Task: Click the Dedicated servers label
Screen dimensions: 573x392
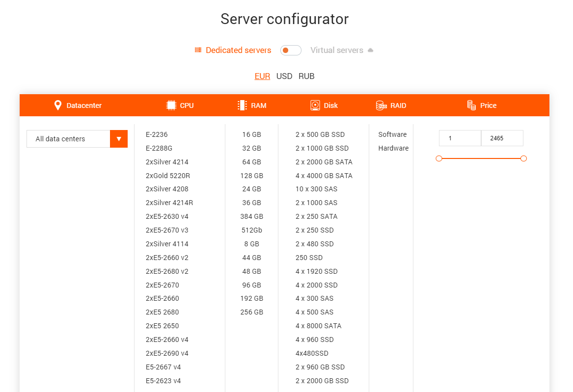Action: pos(239,50)
